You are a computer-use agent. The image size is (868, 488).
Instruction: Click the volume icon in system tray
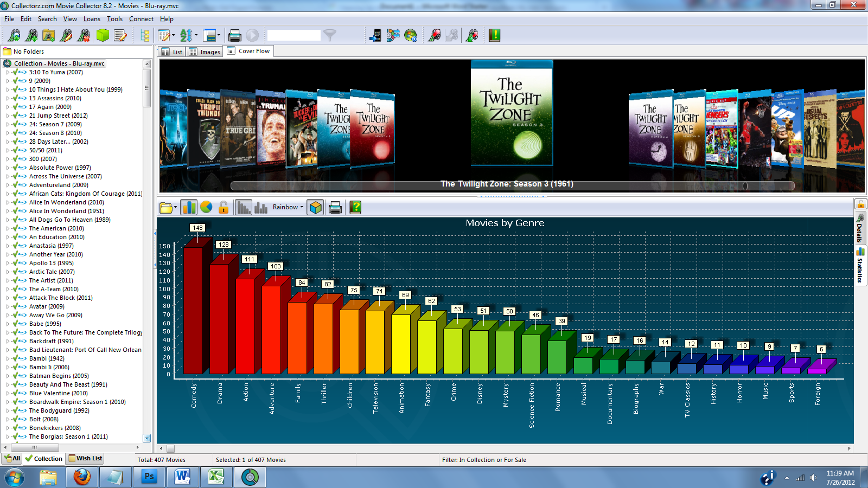(x=813, y=478)
